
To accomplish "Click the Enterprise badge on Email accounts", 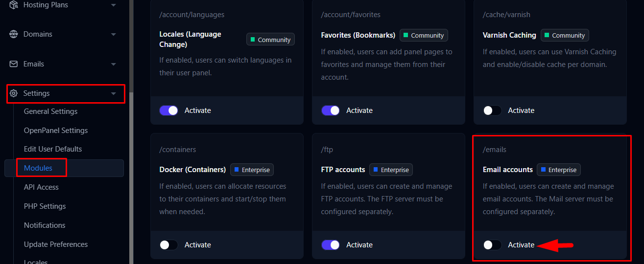I will [558, 170].
